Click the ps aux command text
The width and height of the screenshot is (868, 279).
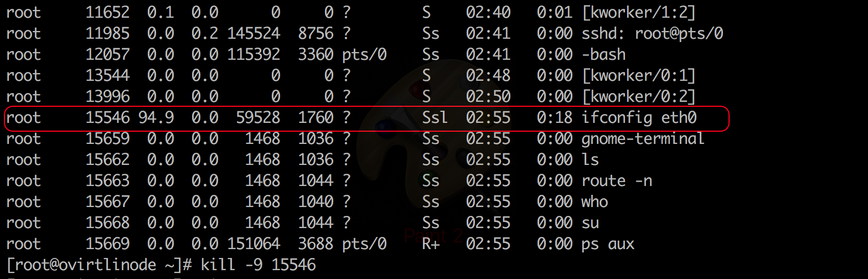tap(608, 244)
